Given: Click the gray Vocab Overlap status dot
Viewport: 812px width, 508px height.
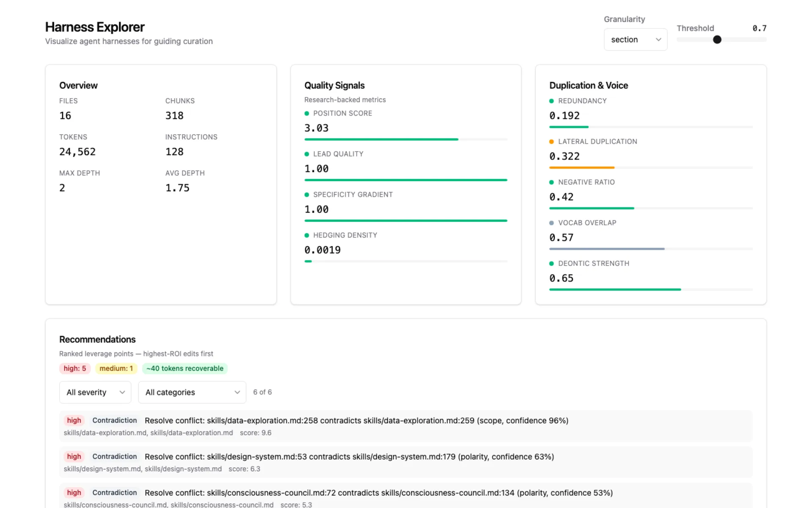Looking at the screenshot, I should click(551, 223).
